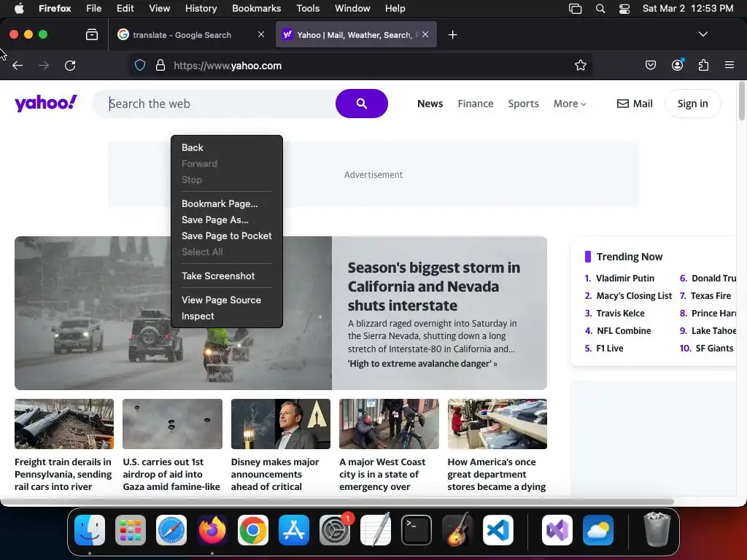Launch Safari from the dock
Viewport: 747px width, 560px height.
171,530
